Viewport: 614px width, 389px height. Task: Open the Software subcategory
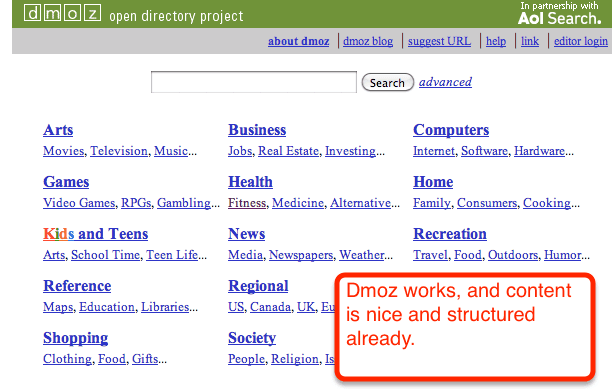484,151
